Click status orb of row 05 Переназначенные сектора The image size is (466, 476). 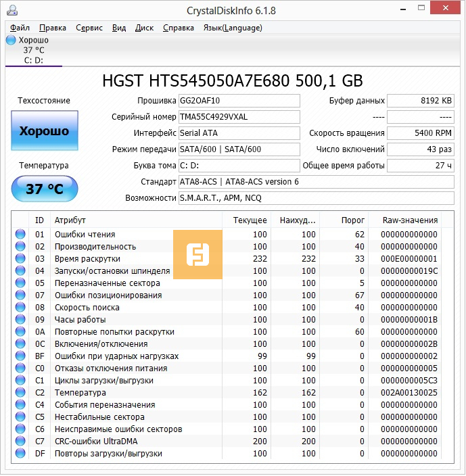20,283
